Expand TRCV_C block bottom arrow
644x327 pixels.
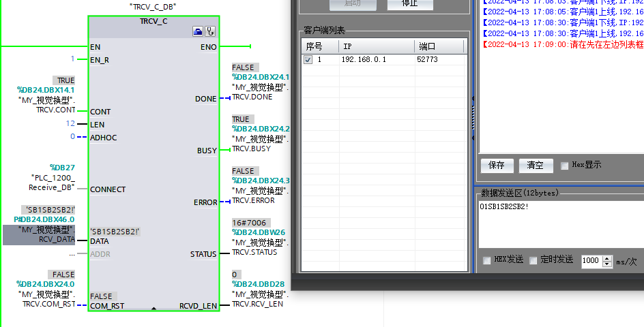(x=153, y=309)
